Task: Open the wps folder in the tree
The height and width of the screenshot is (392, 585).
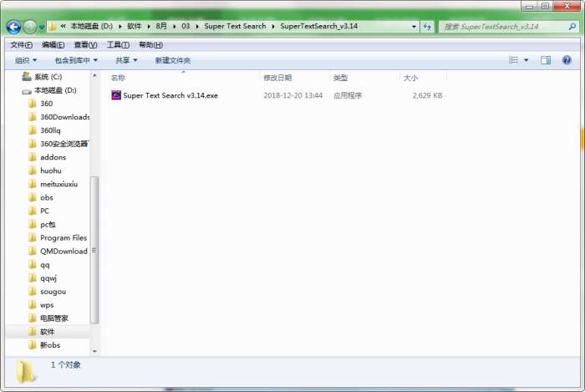Action: 47,305
